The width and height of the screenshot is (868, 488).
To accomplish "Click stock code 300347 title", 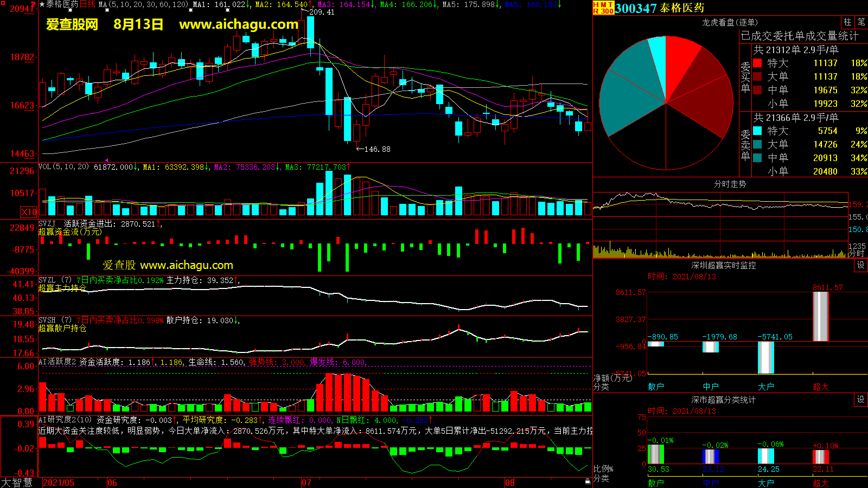I will click(635, 8).
